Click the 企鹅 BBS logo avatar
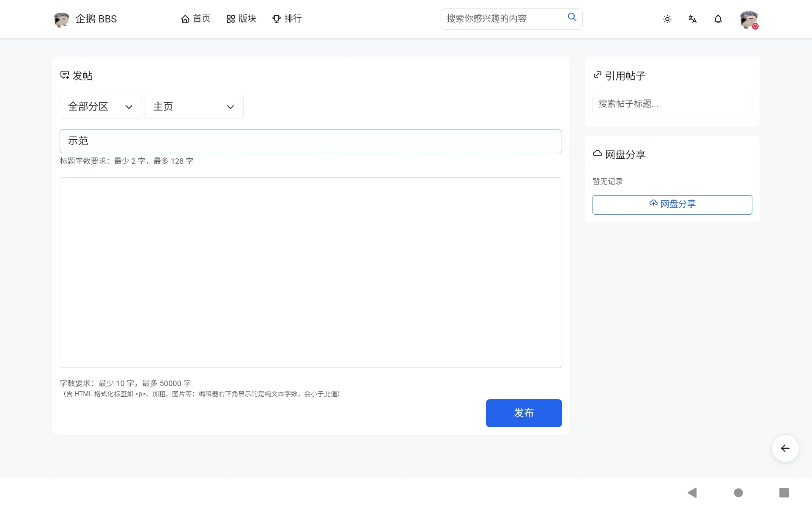812x508 pixels. 62,19
